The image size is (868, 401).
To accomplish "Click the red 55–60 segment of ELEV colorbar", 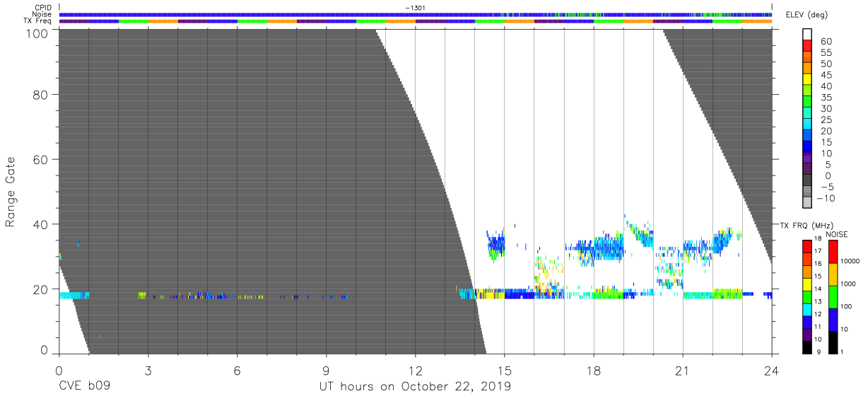I will point(807,47).
